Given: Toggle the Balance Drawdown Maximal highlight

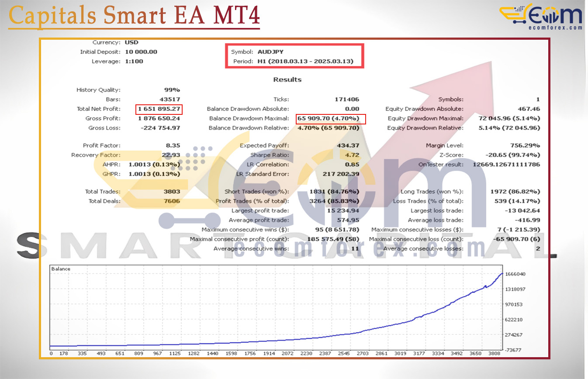Looking at the screenshot, I should click(331, 118).
